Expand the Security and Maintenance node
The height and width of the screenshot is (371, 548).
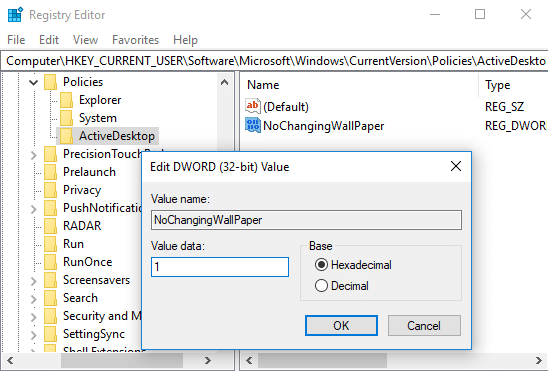[x=34, y=317]
